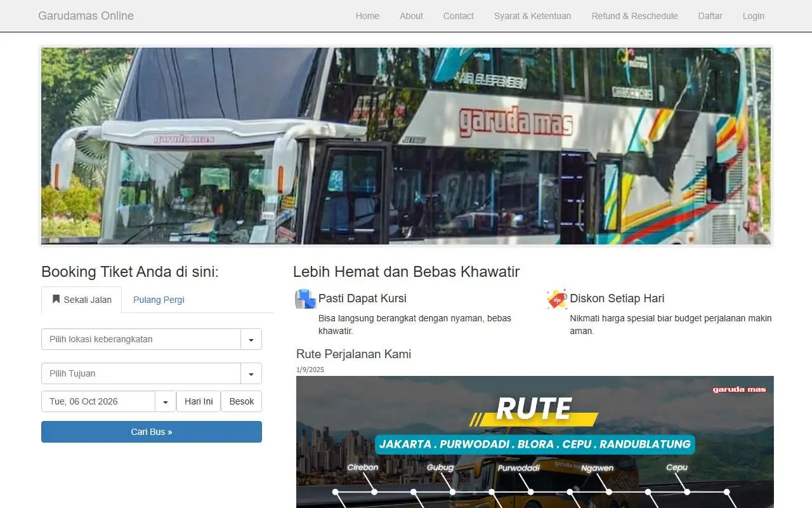Click the Daftar link
812x508 pixels.
[710, 16]
